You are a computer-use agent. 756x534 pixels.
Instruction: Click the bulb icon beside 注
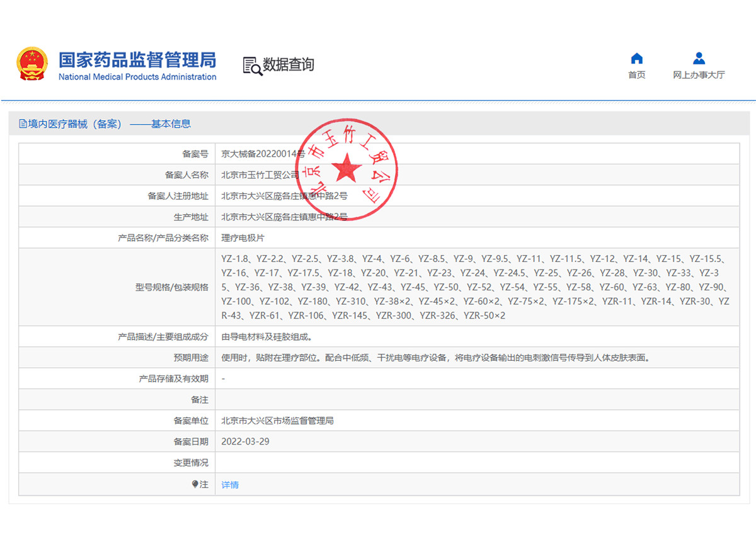195,484
